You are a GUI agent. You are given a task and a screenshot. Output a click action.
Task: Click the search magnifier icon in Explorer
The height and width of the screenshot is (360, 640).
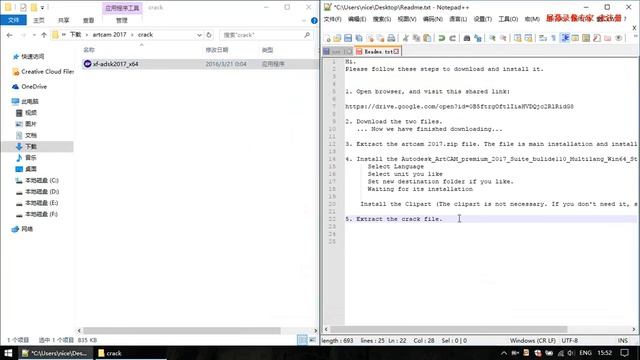pos(307,35)
